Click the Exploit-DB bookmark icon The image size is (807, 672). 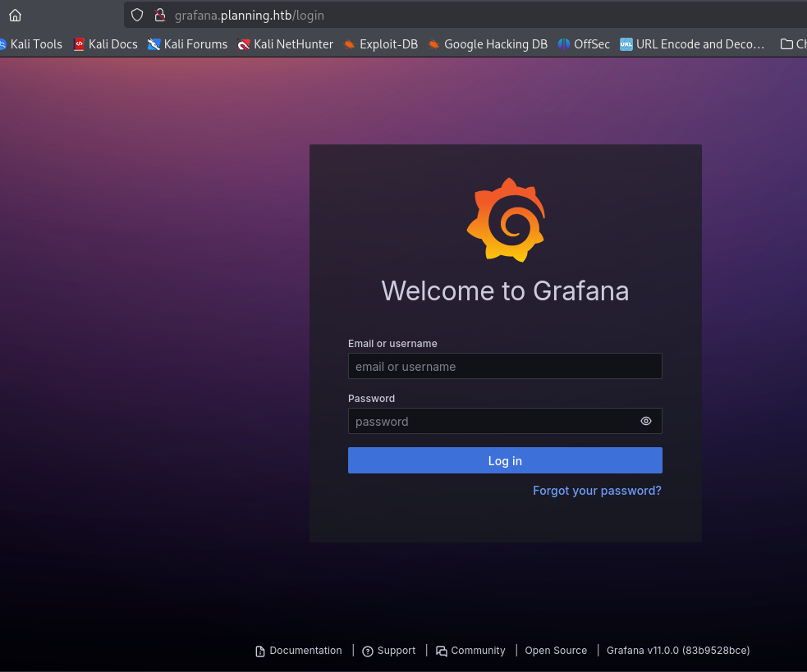click(x=349, y=44)
